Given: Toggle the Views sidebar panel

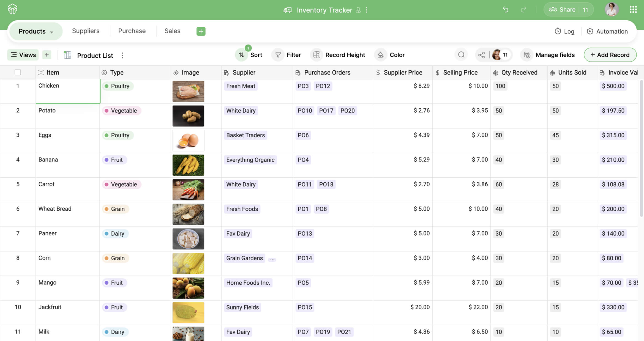Looking at the screenshot, I should 23,55.
